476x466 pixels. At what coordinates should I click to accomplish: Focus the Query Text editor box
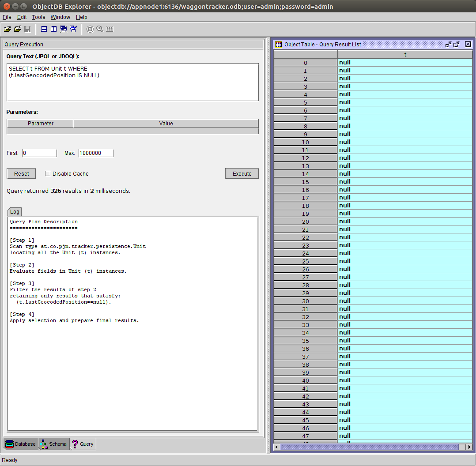(132, 82)
